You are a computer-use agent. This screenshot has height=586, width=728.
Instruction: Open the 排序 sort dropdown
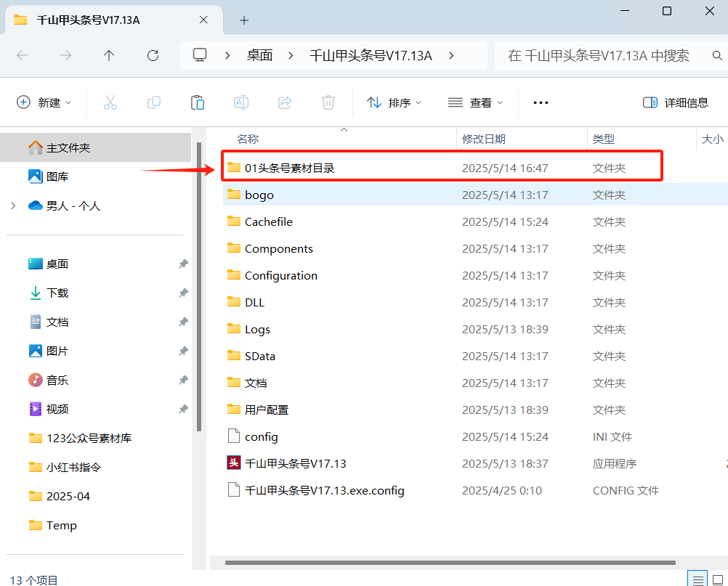[395, 102]
